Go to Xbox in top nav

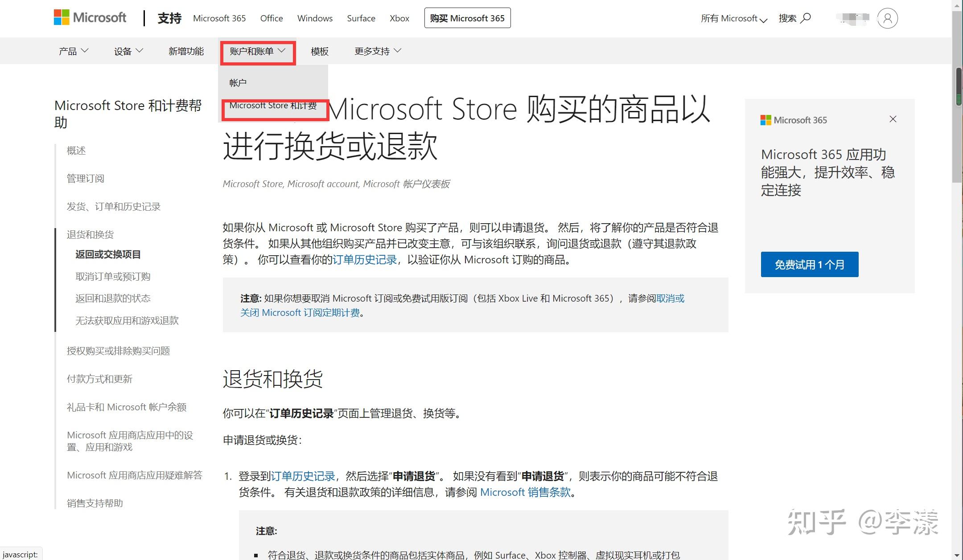(399, 18)
